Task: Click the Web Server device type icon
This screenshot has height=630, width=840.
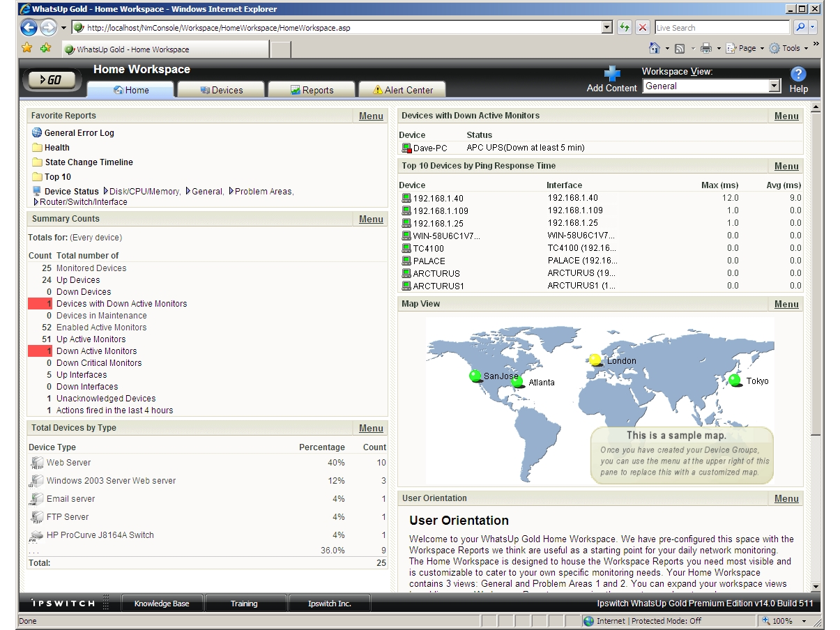Action: 36,463
